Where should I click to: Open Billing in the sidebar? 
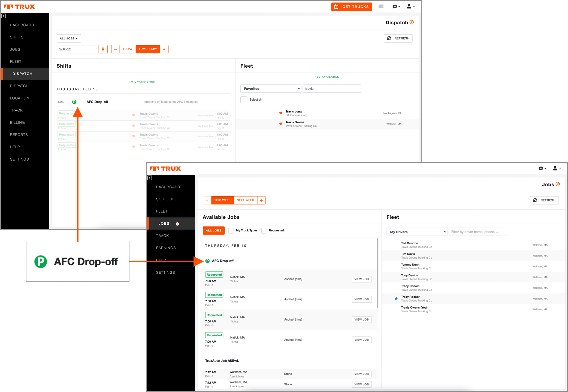(x=17, y=123)
